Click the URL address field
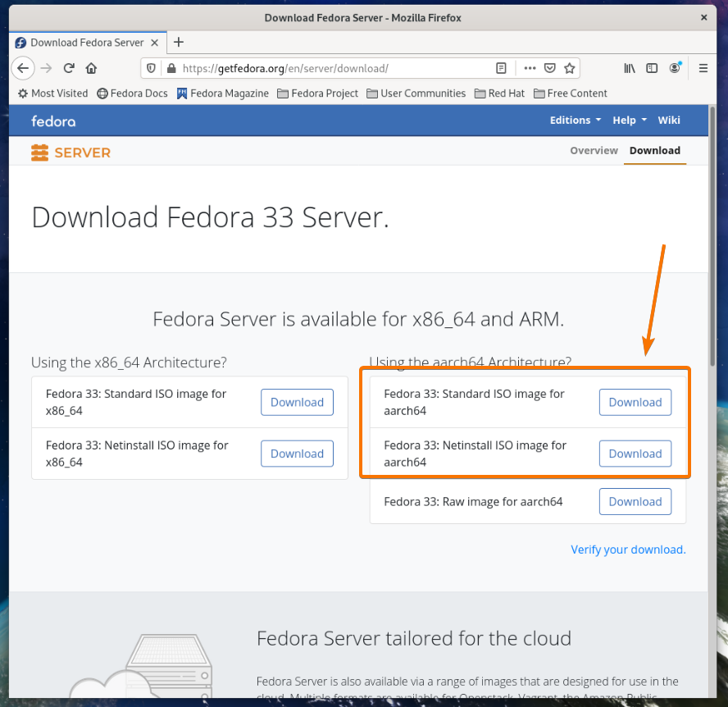728x707 pixels. [328, 68]
